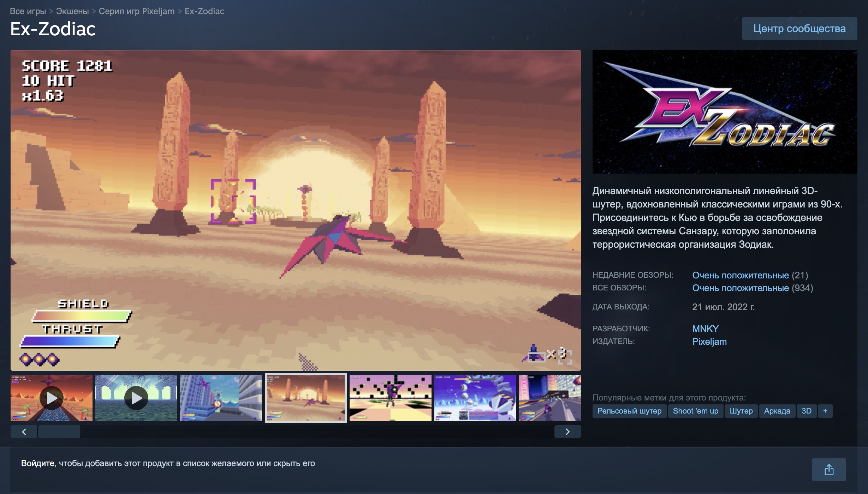Click the main gameplay screenshot
Viewport: 868px width, 494px height.
click(x=296, y=210)
